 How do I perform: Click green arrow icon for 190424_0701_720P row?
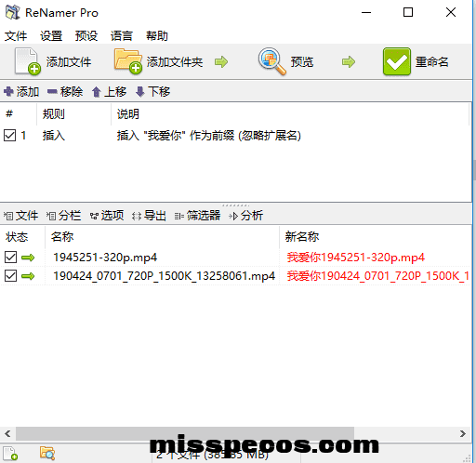(28, 276)
